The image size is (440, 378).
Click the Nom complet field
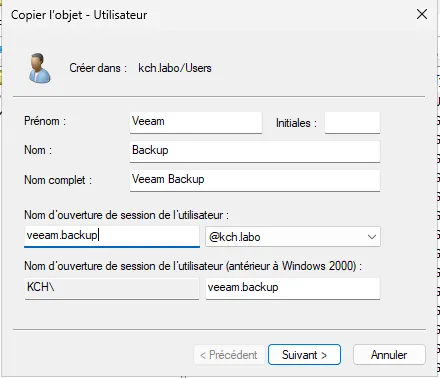coord(255,180)
